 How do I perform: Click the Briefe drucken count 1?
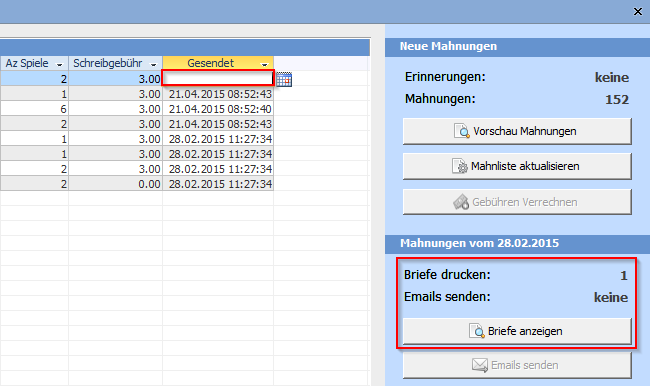click(x=623, y=276)
